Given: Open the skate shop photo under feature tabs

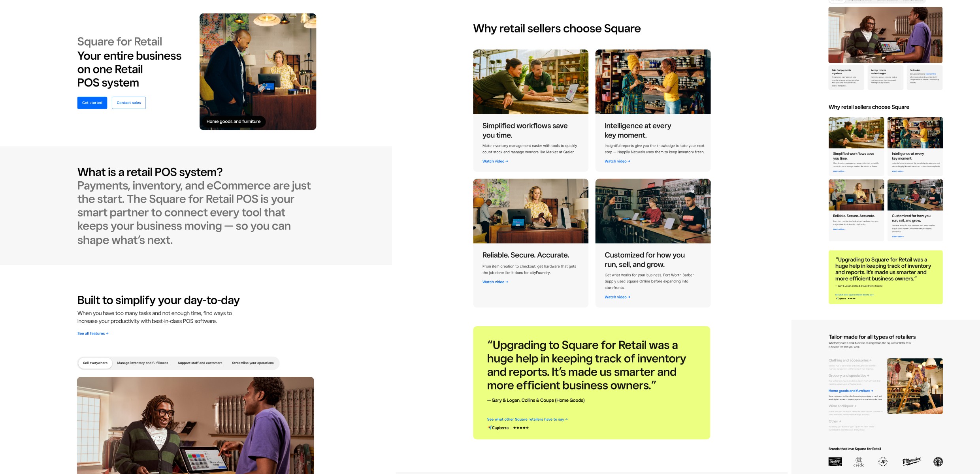Looking at the screenshot, I should 196,425.
